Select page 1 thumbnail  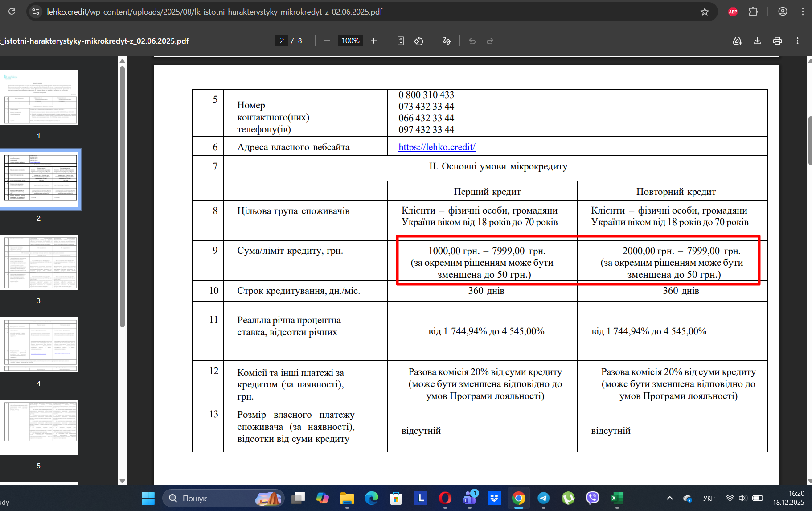click(39, 97)
